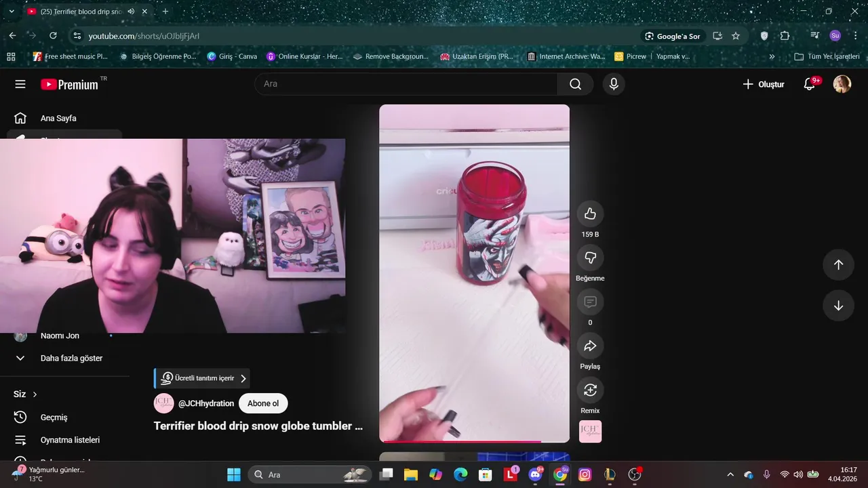Image resolution: width=868 pixels, height=488 pixels.
Task: Open the YouTube account avatar menu
Action: pos(842,84)
